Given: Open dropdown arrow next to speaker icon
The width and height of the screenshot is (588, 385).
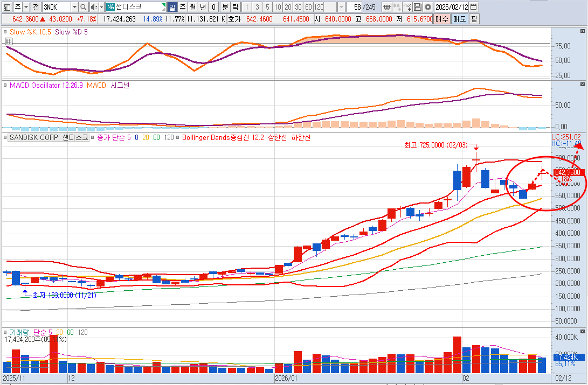Looking at the screenshot, I should pyautogui.click(x=101, y=7).
